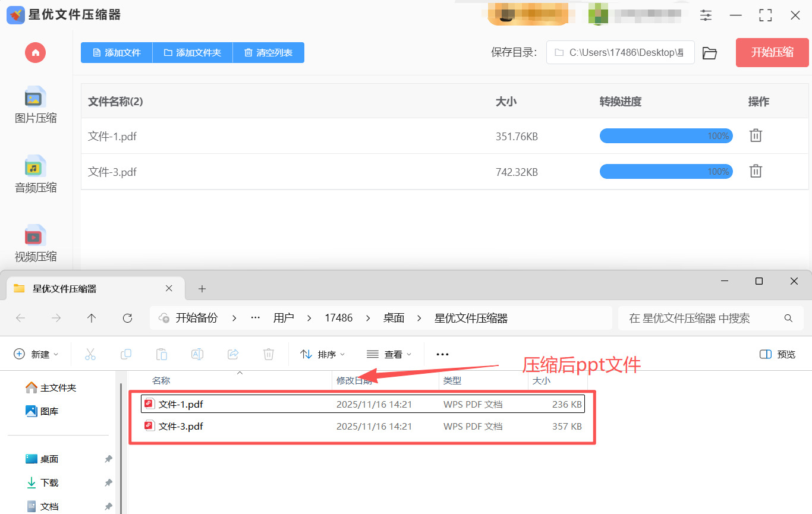Toggle the 预览 preview pane in Explorer
Viewport: 812px width, 514px height.
(777, 354)
